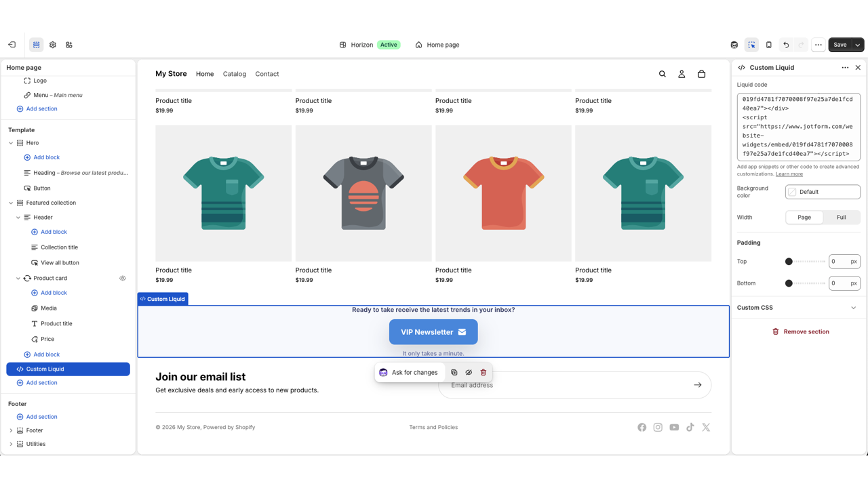
Task: Collapse the Product card block
Action: (x=18, y=278)
